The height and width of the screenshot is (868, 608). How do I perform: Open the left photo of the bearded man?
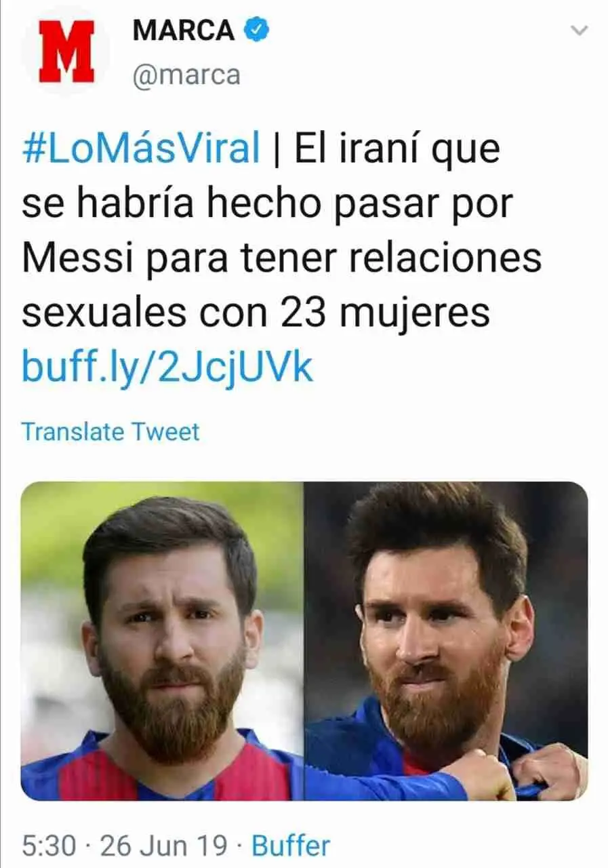(162, 641)
